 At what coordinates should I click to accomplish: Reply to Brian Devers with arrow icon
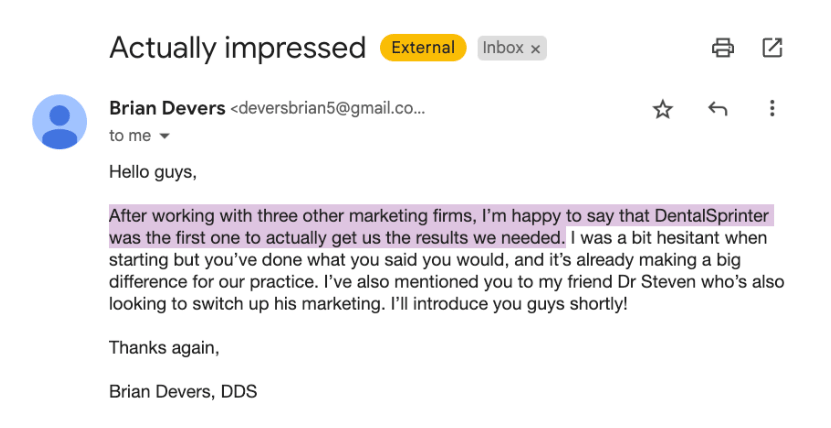[717, 109]
